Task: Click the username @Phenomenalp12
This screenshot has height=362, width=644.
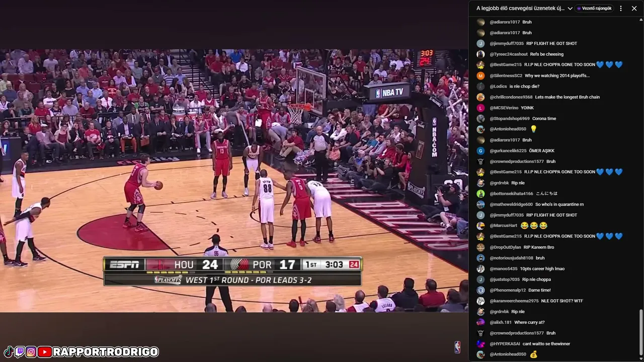Action: click(508, 290)
